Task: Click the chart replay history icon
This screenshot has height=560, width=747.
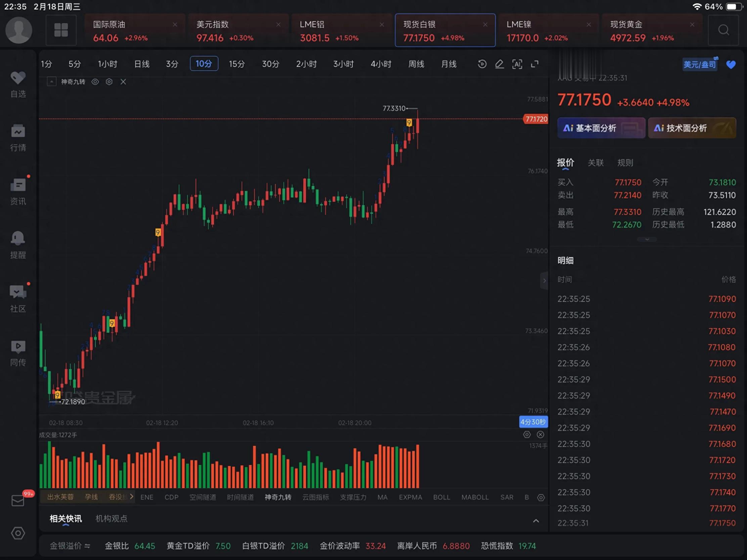Action: coord(482,64)
